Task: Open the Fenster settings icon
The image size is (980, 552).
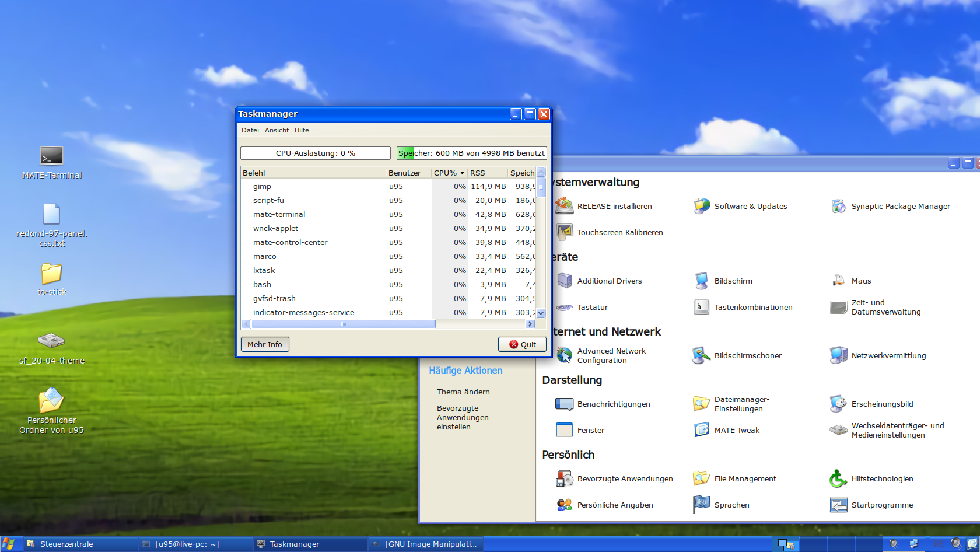Action: coord(564,430)
